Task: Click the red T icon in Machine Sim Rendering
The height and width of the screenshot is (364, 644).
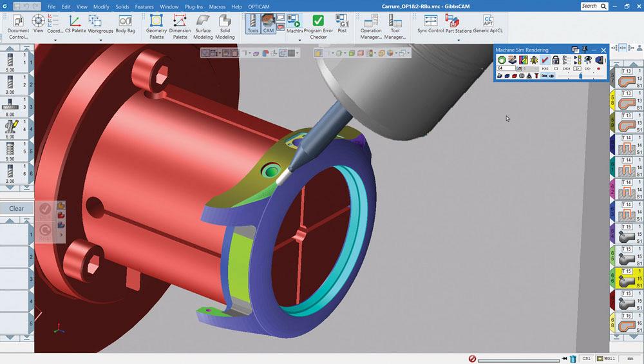Action: (536, 75)
